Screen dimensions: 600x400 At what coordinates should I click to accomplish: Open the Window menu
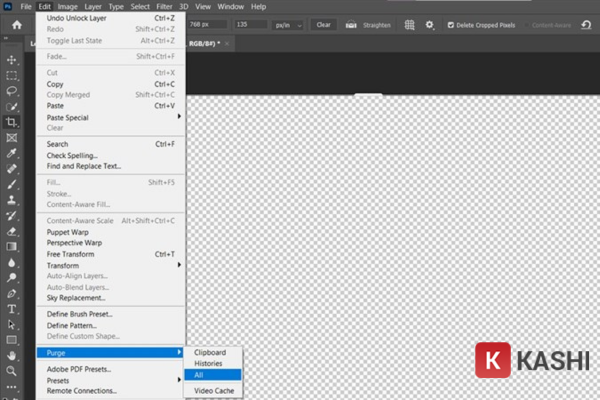pyautogui.click(x=231, y=7)
